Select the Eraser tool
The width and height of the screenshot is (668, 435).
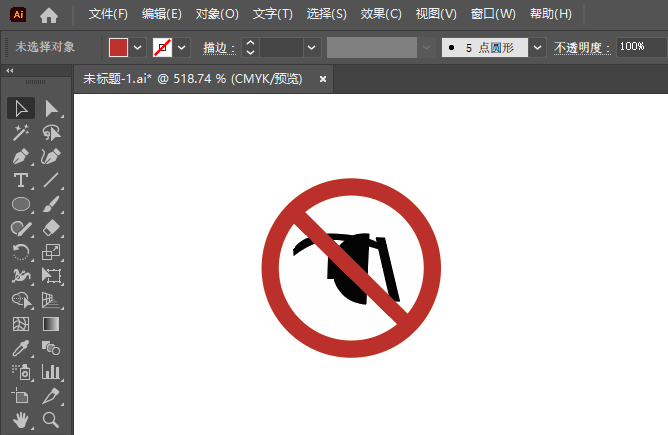[x=52, y=228]
